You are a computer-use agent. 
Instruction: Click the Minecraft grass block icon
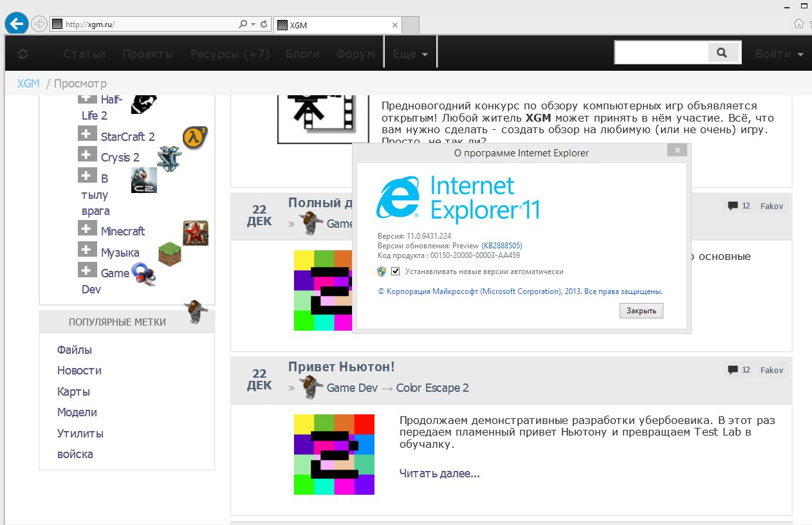click(170, 253)
